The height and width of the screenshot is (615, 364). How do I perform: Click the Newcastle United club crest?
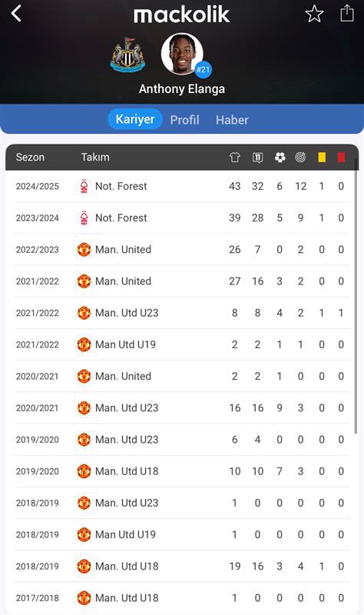127,55
